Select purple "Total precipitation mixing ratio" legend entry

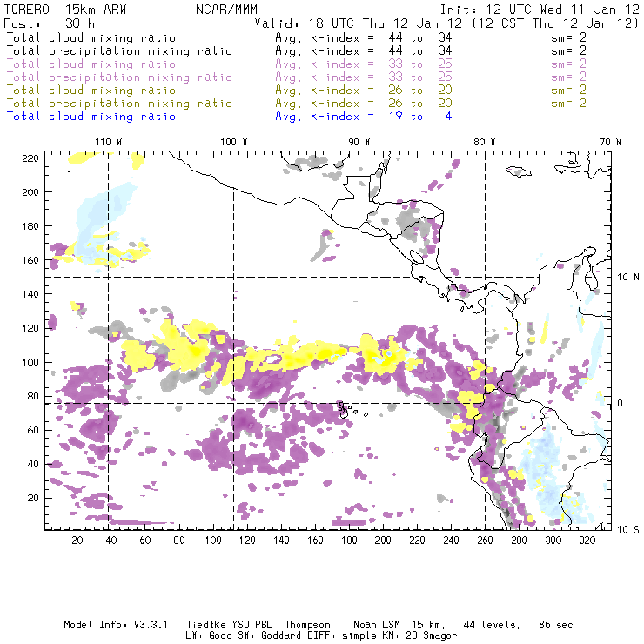(x=119, y=77)
